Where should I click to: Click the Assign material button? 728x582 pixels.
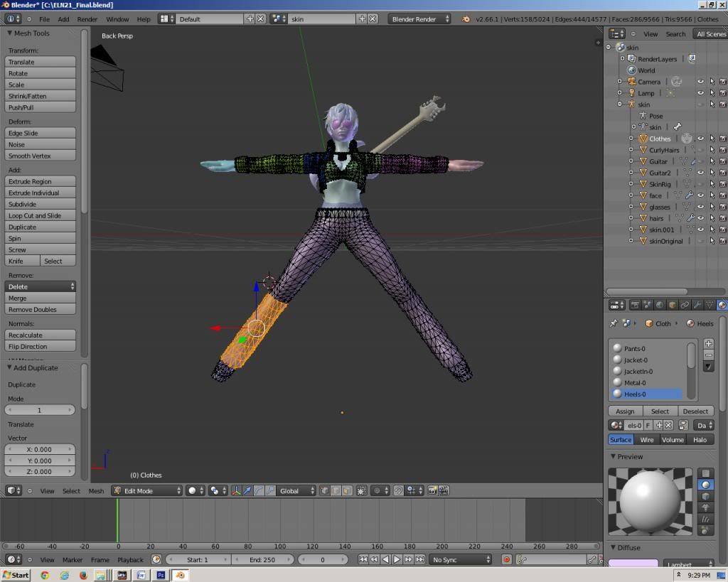click(x=625, y=411)
